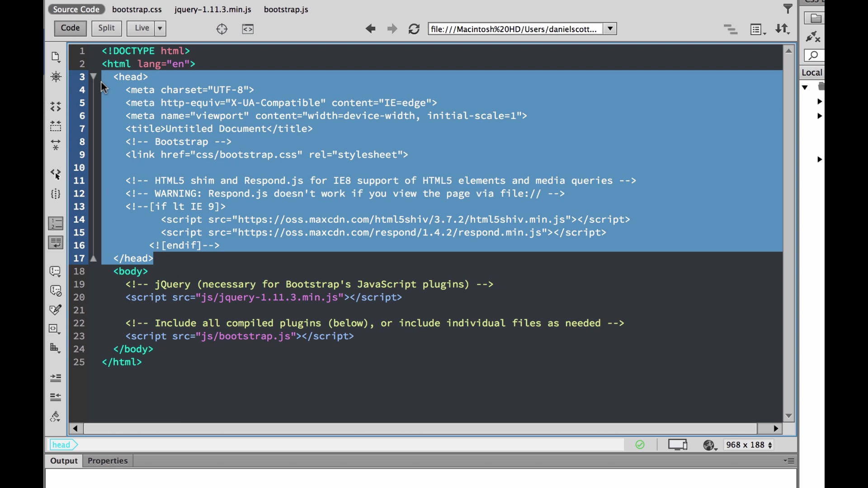Balance Braces icon in the code toolbar
This screenshot has height=488, width=868.
56,194
